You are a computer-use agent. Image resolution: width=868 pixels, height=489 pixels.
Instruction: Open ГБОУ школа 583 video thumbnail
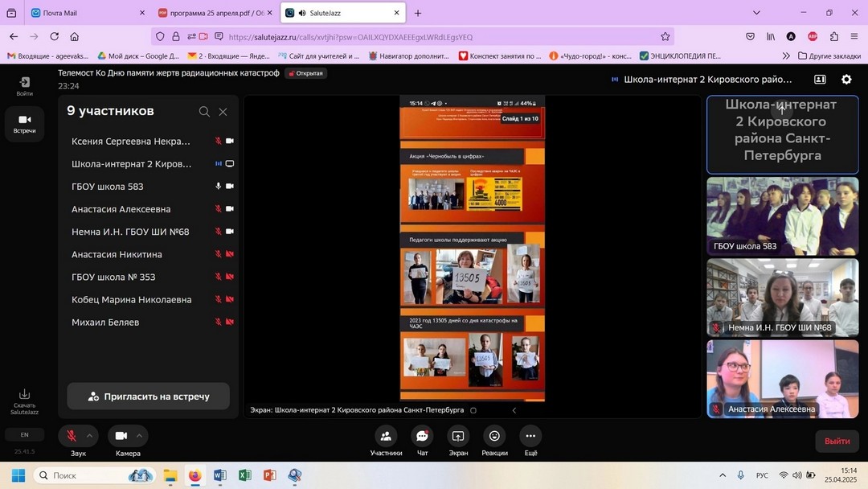click(783, 216)
